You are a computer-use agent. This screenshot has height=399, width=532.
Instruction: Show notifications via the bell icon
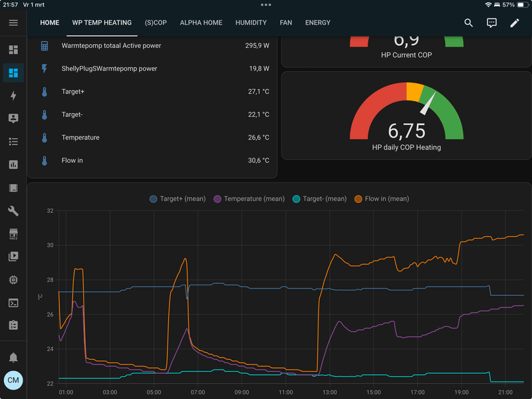13,358
